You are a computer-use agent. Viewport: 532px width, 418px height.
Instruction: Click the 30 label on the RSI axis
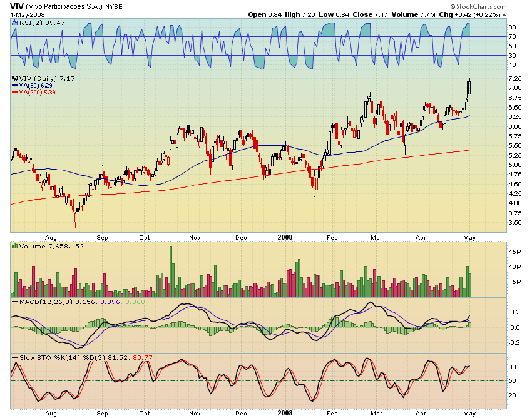point(512,55)
